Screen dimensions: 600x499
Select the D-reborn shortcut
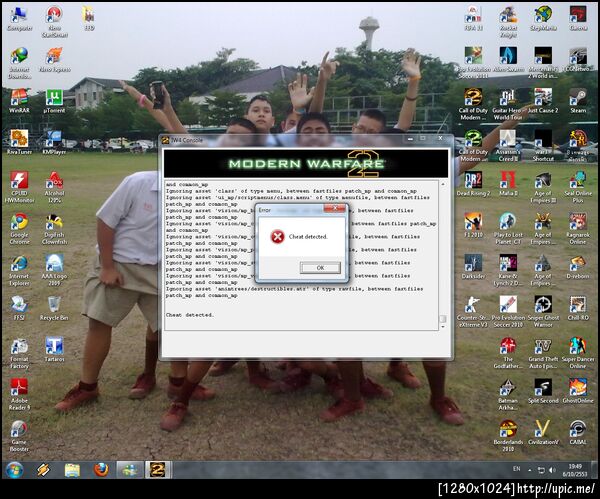pos(578,266)
